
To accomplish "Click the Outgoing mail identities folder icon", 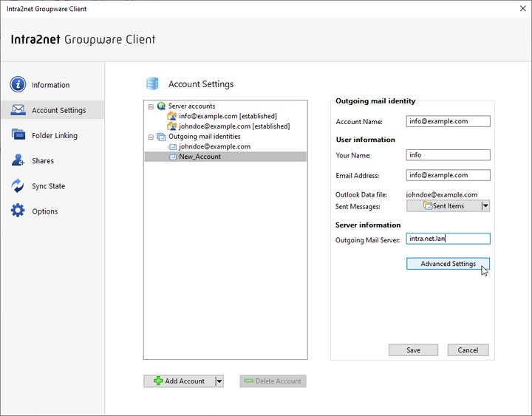I will click(161, 137).
